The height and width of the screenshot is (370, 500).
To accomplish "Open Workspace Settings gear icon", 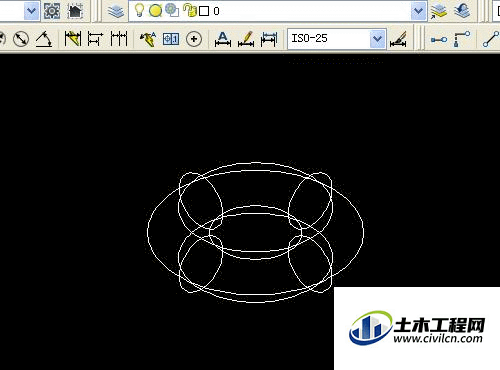I will [52, 11].
